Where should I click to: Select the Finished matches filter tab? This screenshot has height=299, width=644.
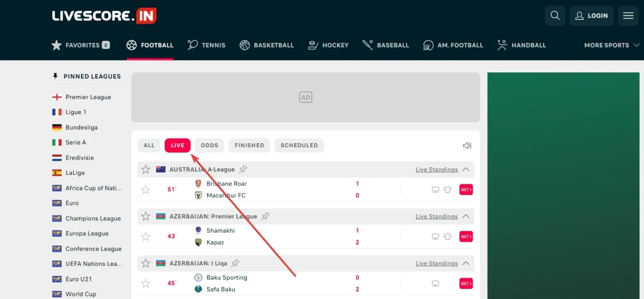249,145
